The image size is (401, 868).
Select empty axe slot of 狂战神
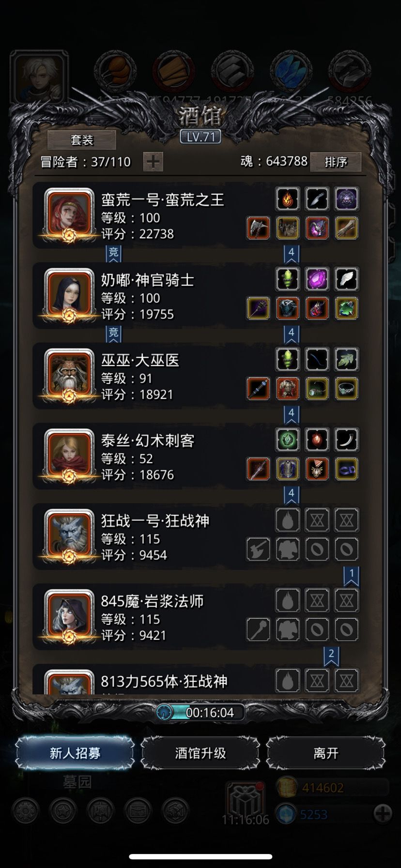(258, 549)
